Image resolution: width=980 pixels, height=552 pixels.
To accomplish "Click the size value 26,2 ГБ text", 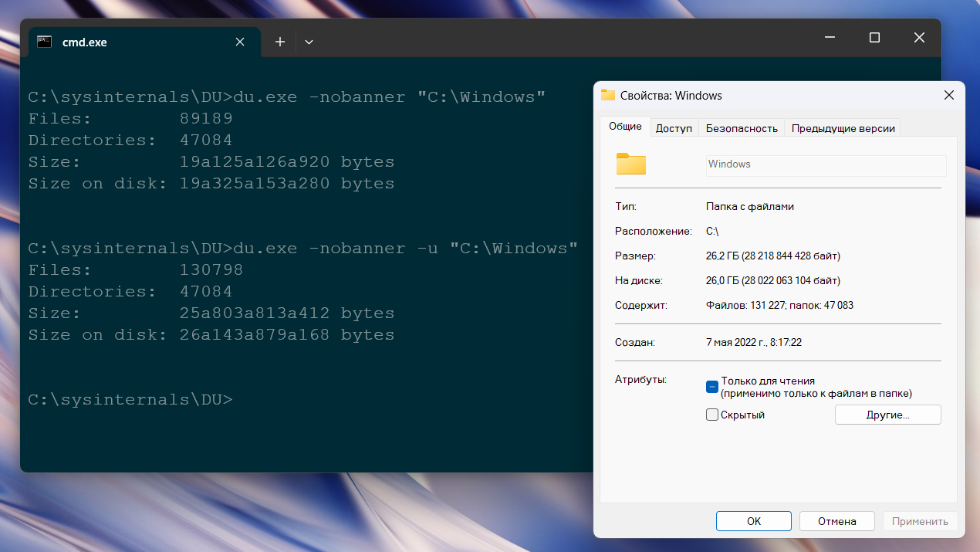I will pyautogui.click(x=773, y=256).
